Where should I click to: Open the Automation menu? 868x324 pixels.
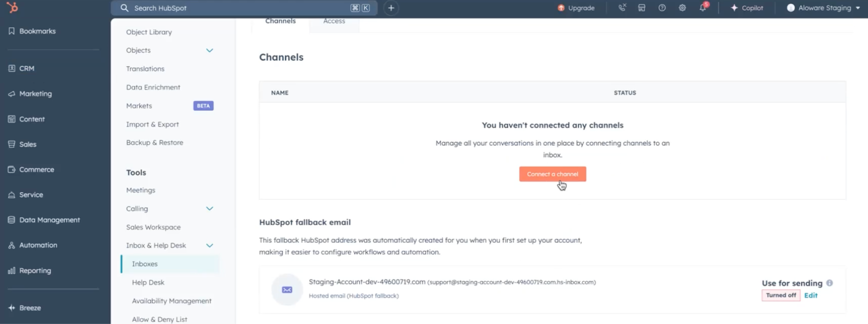[x=33, y=245]
